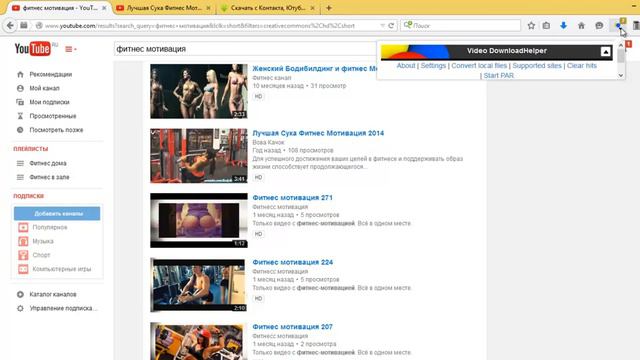Click the Каталог каналов icon
Image resolution: width=640 pixels, height=360 pixels.
tap(20, 294)
